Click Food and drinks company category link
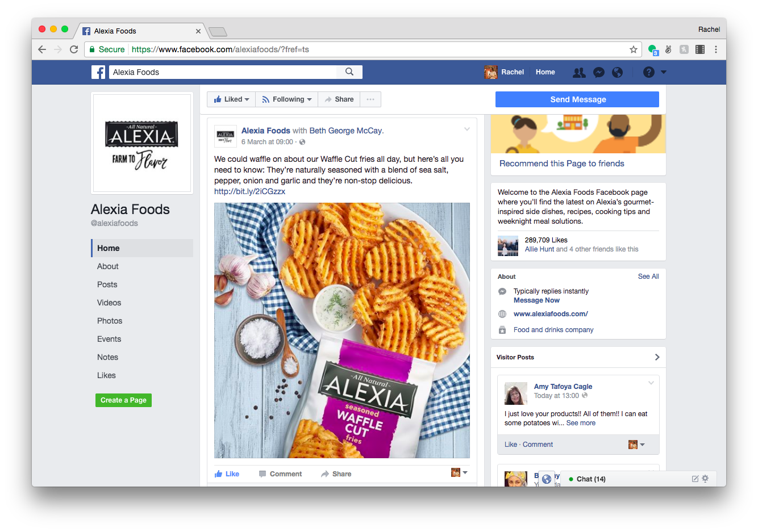 click(x=553, y=330)
